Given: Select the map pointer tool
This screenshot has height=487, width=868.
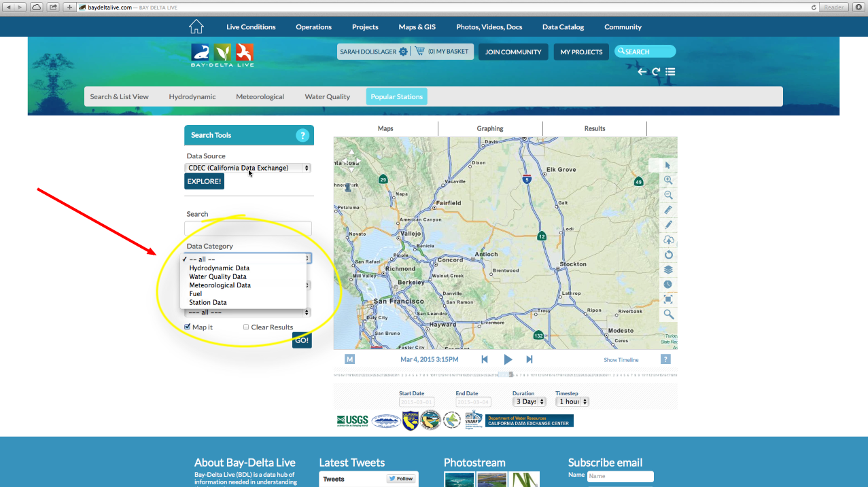Looking at the screenshot, I should click(x=668, y=165).
